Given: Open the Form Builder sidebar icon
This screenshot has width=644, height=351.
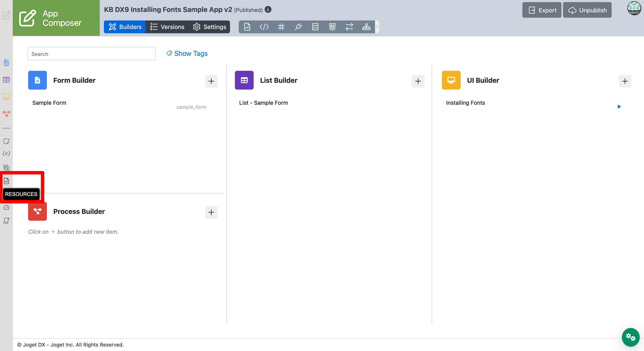Looking at the screenshot, I should [6, 63].
